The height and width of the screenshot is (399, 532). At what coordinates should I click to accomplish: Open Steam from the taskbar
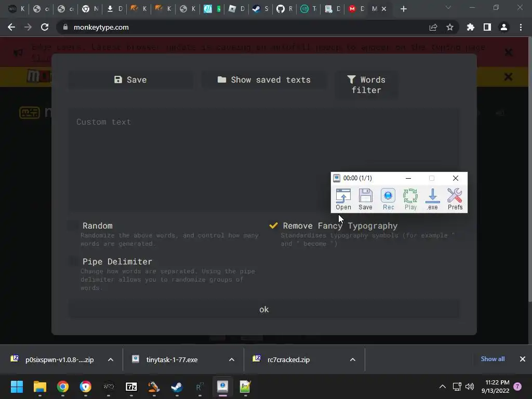click(177, 387)
